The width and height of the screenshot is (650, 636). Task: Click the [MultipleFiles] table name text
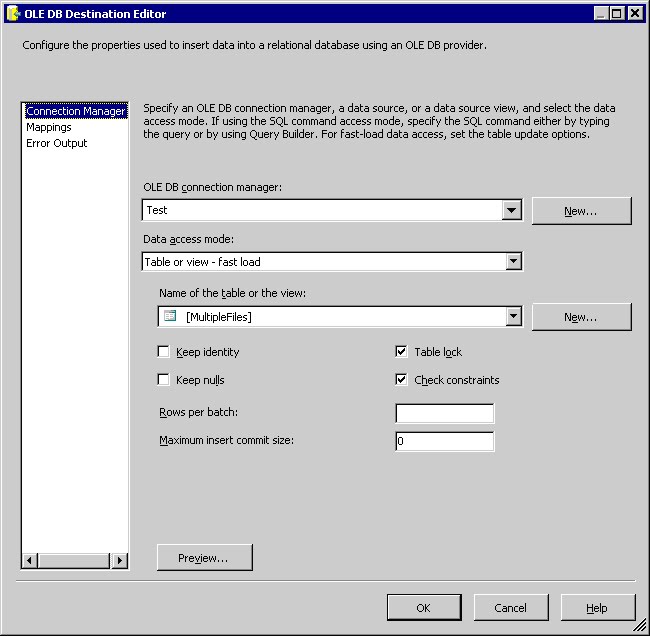(218, 317)
